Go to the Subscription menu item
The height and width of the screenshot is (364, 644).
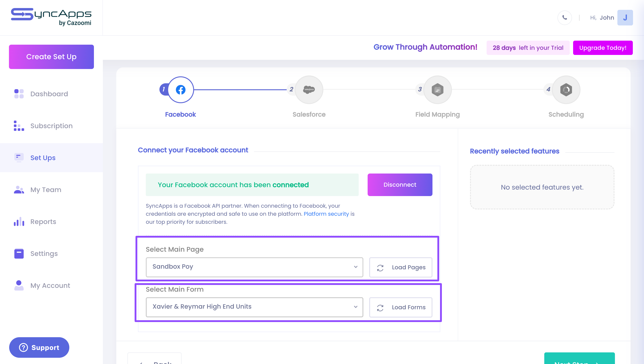click(x=51, y=126)
